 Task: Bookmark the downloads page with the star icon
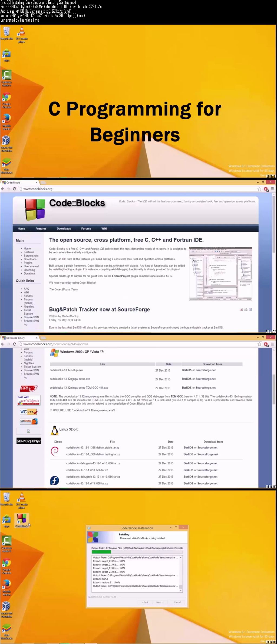pyautogui.click(x=259, y=344)
